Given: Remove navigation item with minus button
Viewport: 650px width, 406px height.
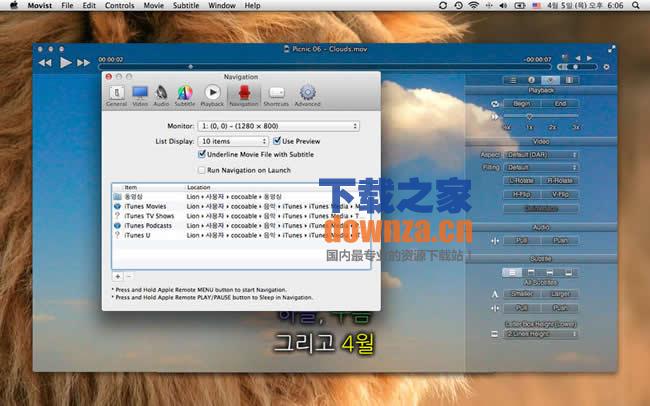Looking at the screenshot, I should point(129,276).
